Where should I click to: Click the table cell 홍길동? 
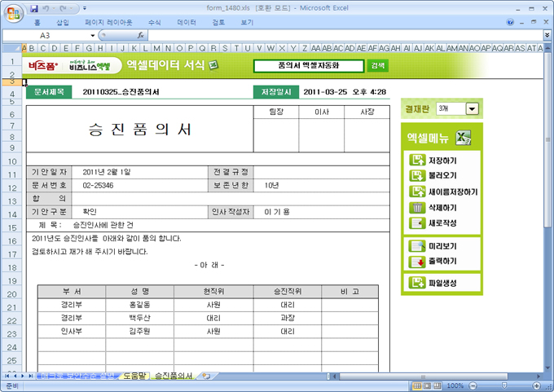[139, 305]
